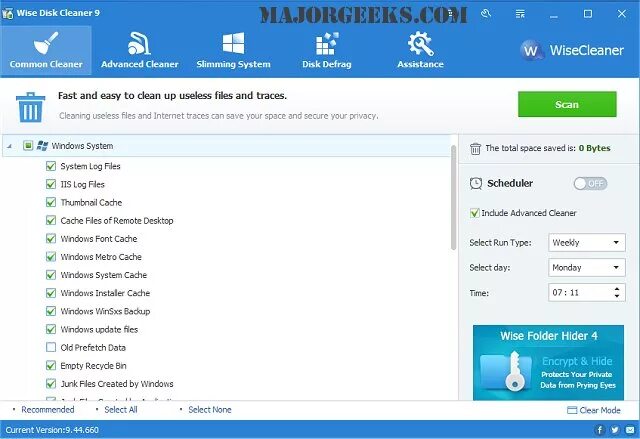Uncheck Windows Metro Cache
640x439 pixels.
pos(51,257)
